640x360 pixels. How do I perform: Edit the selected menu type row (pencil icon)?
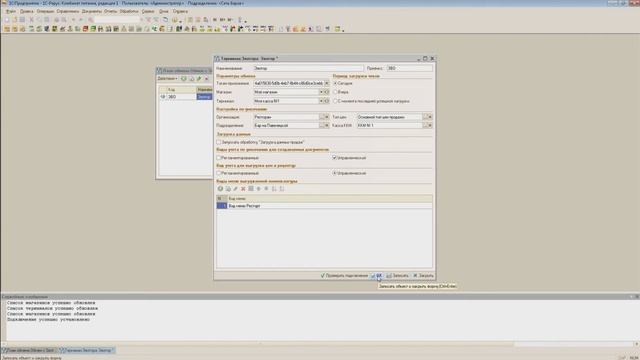236,189
